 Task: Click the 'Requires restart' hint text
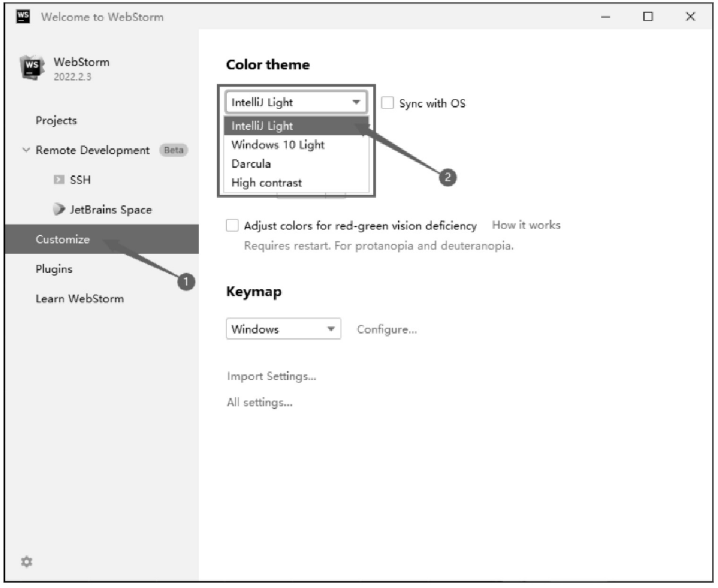tap(379, 245)
